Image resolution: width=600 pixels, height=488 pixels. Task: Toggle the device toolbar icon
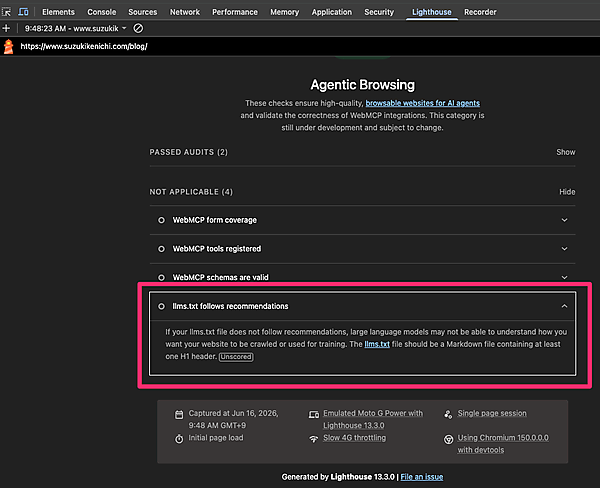click(23, 12)
